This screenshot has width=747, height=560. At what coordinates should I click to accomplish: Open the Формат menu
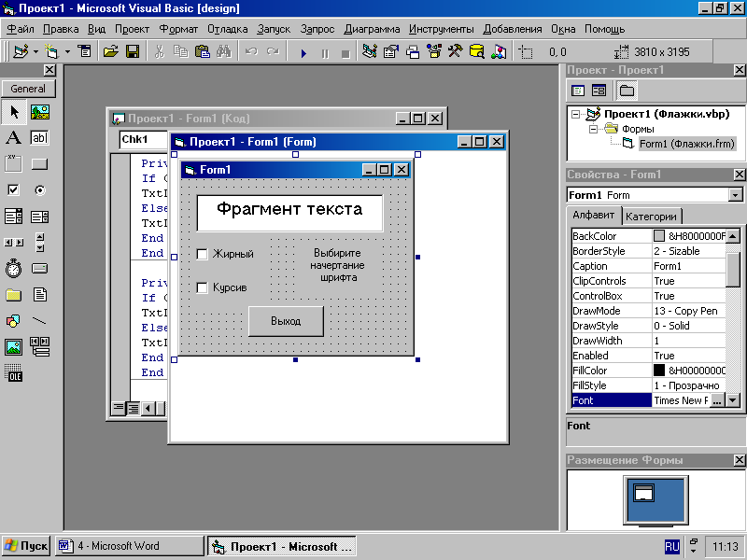click(x=178, y=29)
